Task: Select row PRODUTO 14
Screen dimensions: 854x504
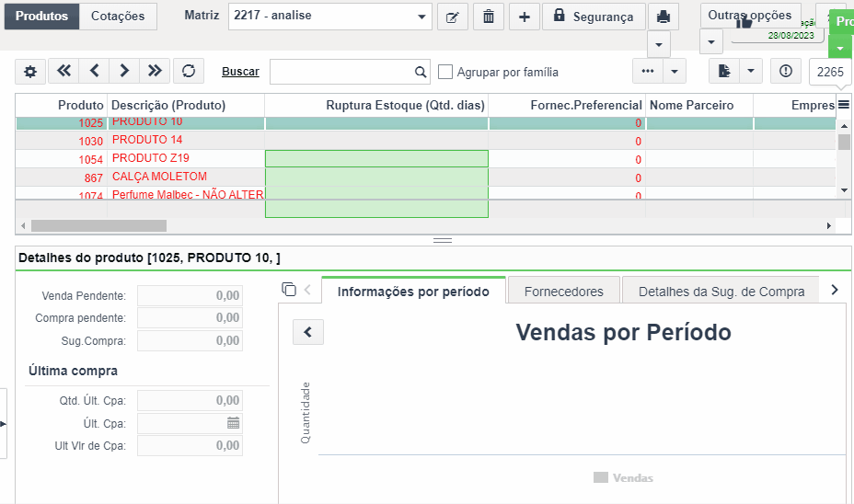Action: [426, 141]
